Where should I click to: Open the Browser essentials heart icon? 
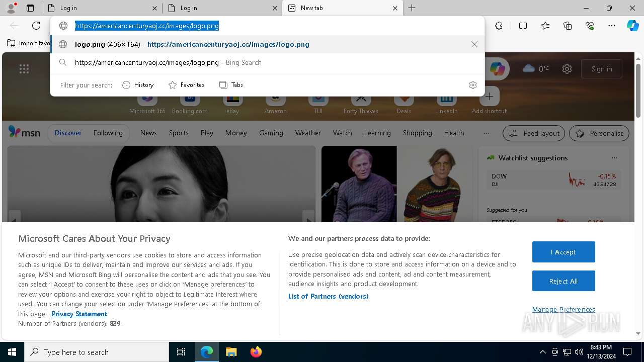click(x=590, y=26)
